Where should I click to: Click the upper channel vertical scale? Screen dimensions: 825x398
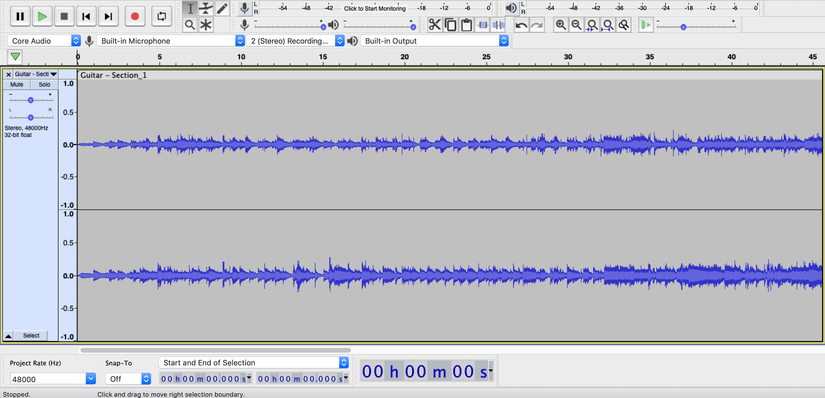(x=68, y=144)
